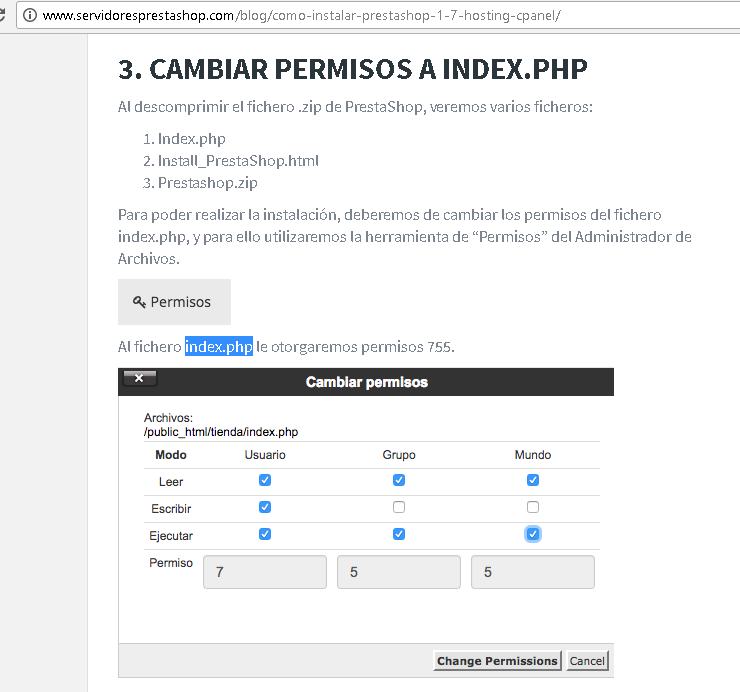Click the Permisos button image

[174, 302]
